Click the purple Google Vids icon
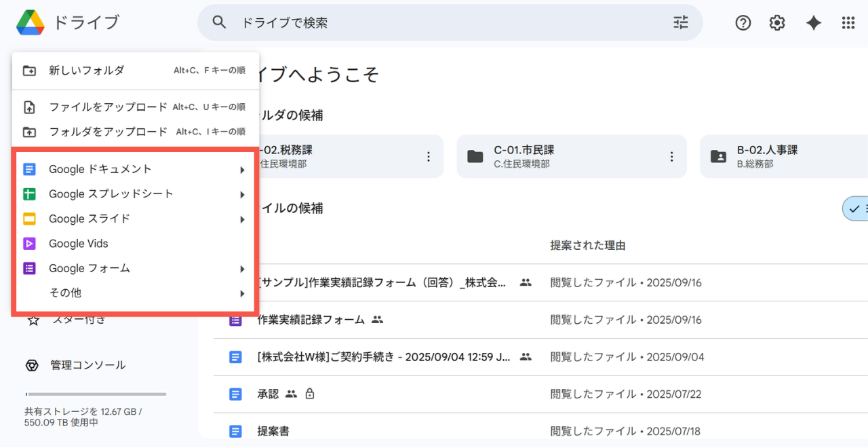868x448 pixels. [x=29, y=244]
